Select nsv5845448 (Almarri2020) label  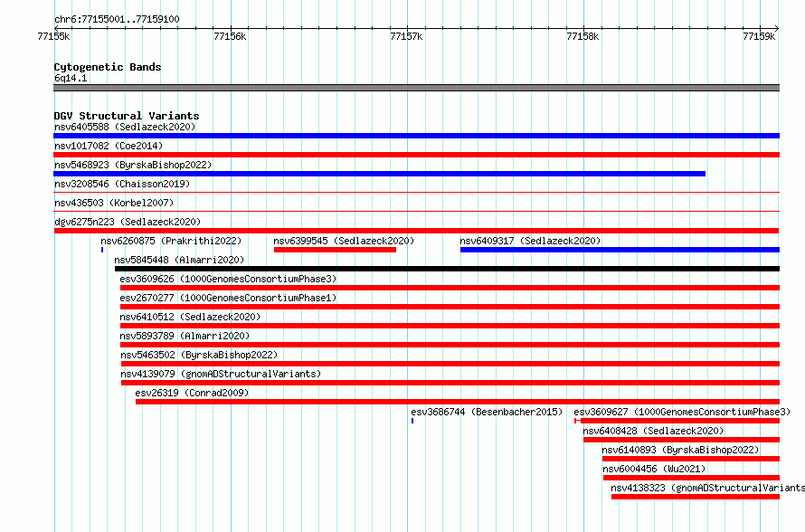click(179, 260)
